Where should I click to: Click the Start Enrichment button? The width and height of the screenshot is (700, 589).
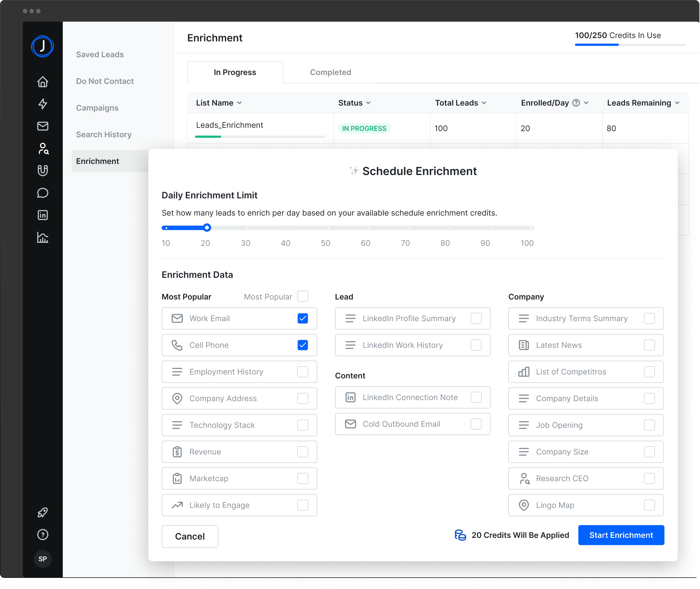pyautogui.click(x=621, y=535)
